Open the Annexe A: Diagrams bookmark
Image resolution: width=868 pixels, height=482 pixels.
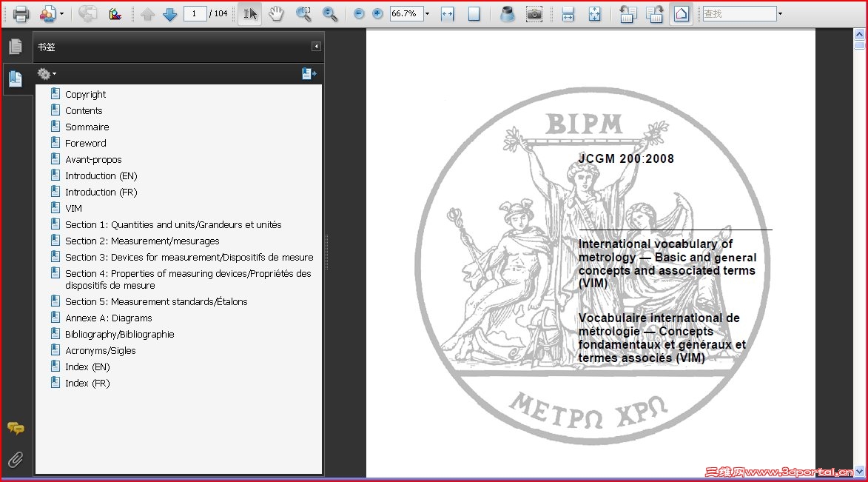tap(109, 318)
